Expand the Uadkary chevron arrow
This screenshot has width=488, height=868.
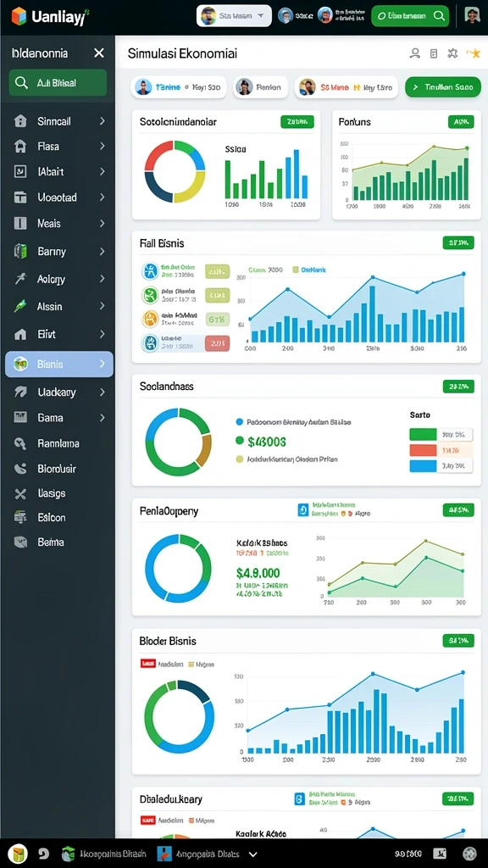[102, 392]
